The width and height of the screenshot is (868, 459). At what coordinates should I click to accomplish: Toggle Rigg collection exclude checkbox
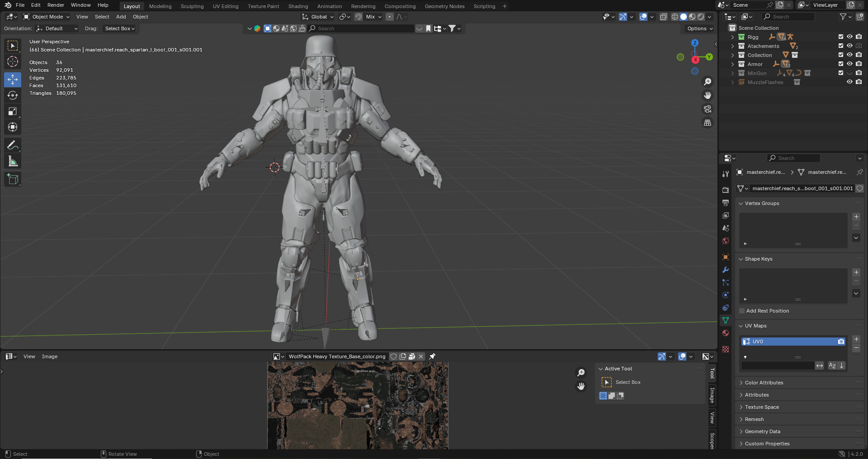[x=841, y=37]
